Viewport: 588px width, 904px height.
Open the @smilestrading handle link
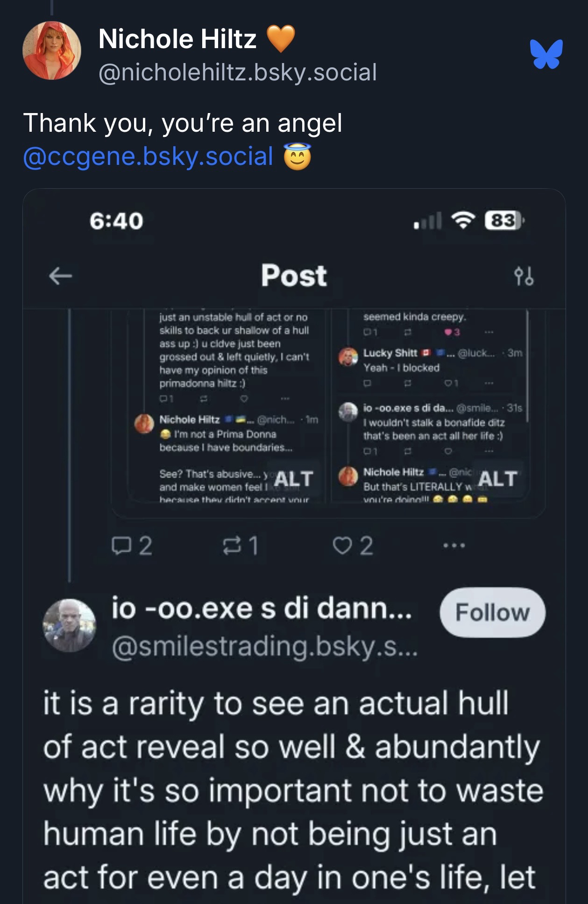264,647
